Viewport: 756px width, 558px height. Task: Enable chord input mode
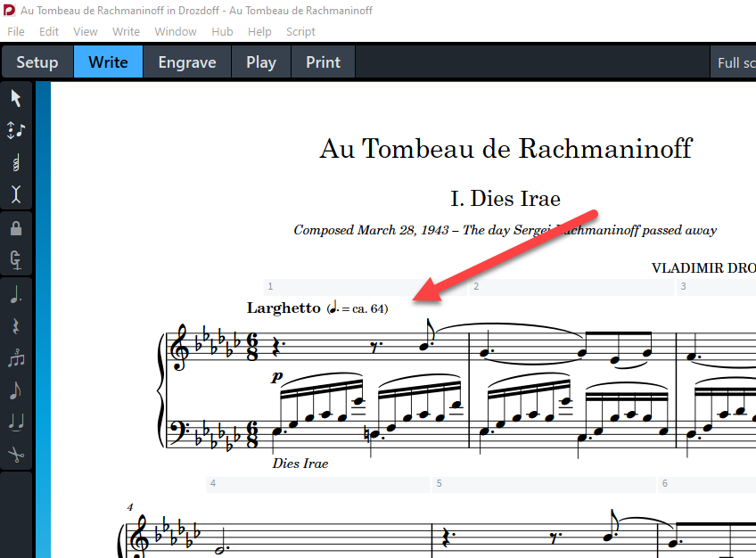[x=16, y=162]
